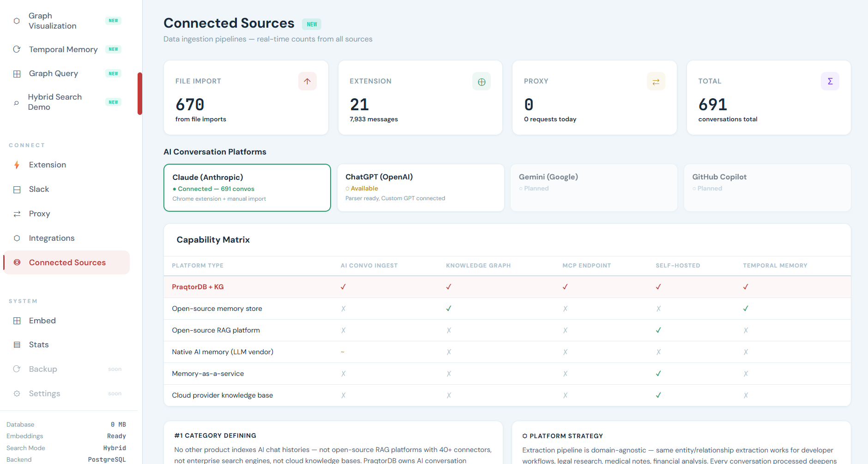Select the Claude (Anthropic) platform card
Image resolution: width=868 pixels, height=464 pixels.
point(247,187)
